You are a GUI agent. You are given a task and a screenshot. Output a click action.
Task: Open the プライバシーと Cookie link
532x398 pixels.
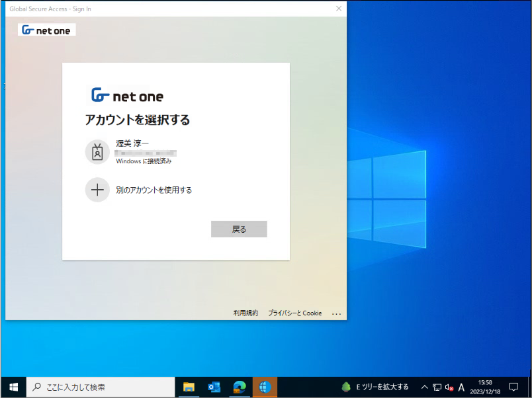[x=295, y=313]
